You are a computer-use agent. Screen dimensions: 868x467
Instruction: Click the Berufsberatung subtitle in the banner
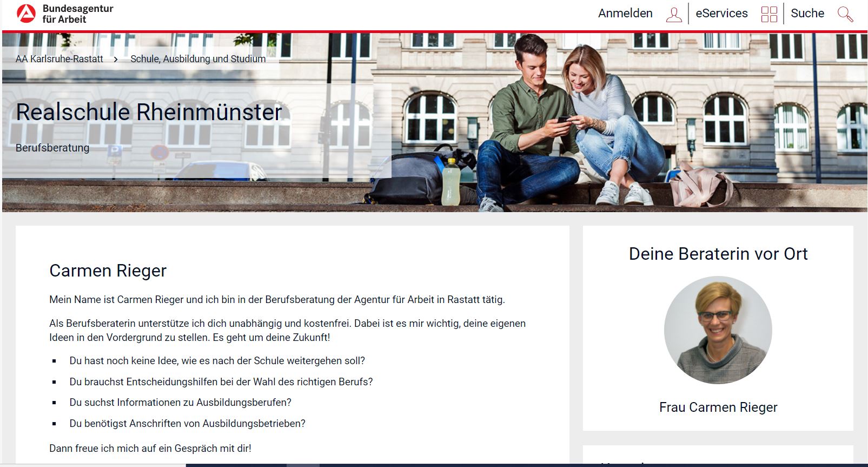pos(52,148)
